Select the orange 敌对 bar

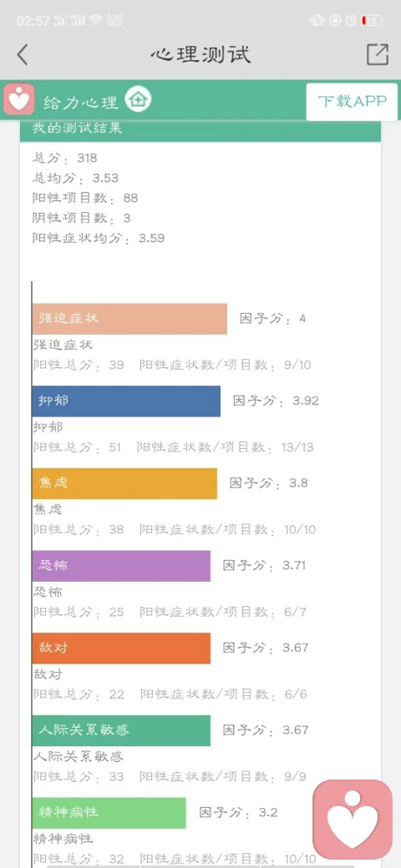click(121, 648)
